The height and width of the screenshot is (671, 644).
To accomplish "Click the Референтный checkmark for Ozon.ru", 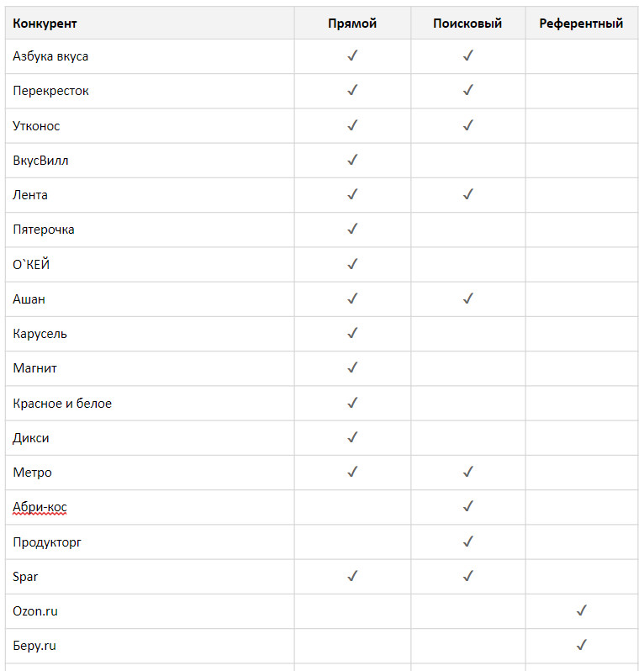I will 581,611.
